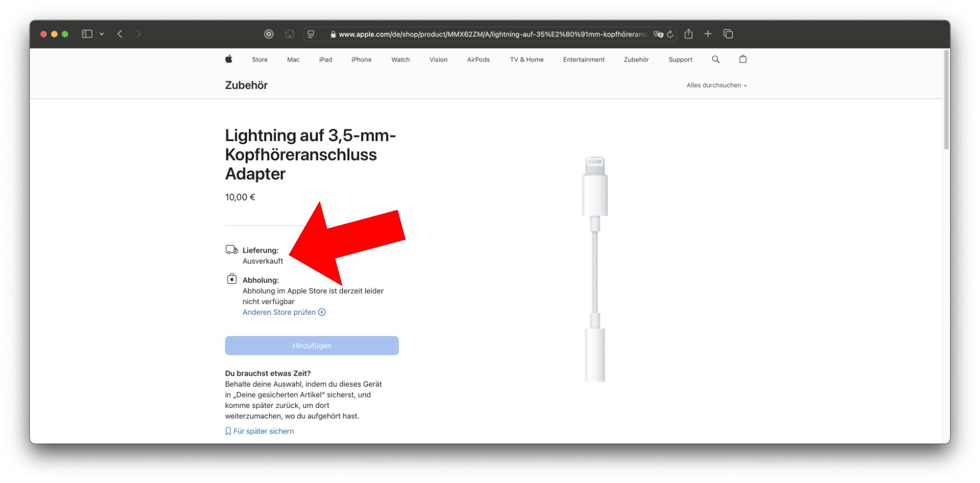980x483 pixels.
Task: Open the iPhone navigation menu item
Action: point(361,60)
